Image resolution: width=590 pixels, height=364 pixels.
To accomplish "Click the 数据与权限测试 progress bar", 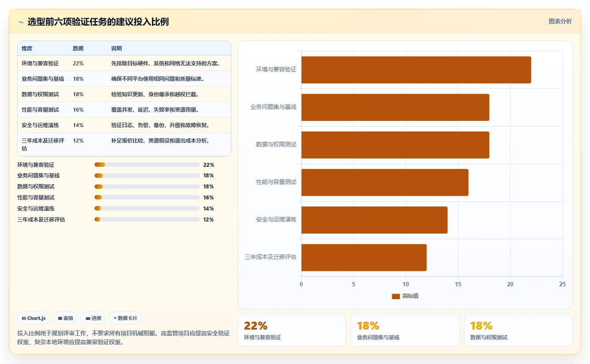I will (147, 187).
